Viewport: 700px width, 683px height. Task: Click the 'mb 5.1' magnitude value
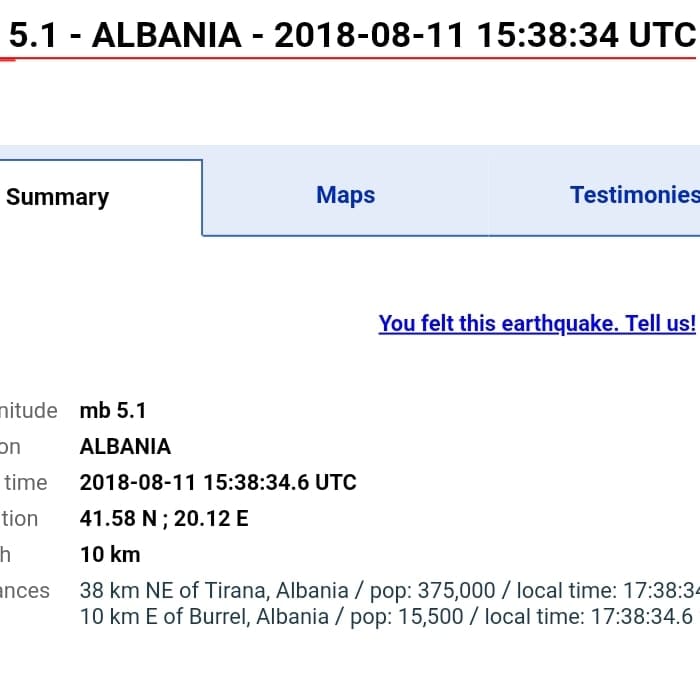click(113, 410)
